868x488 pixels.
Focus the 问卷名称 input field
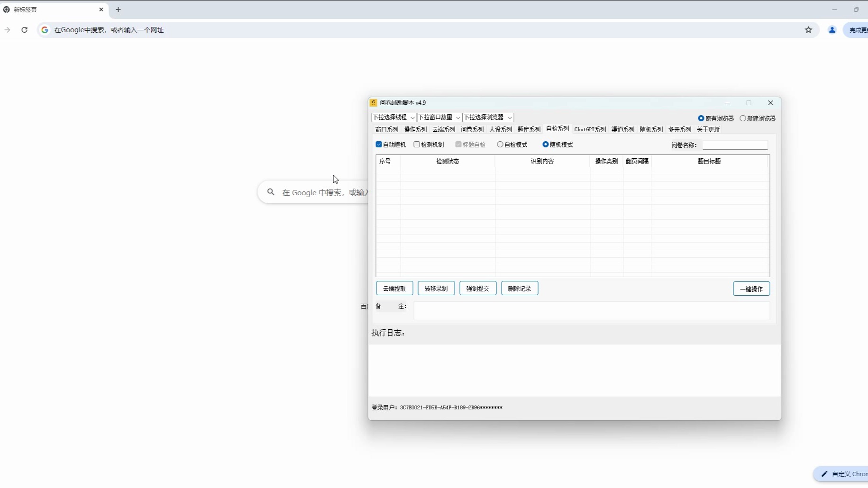[x=735, y=145]
